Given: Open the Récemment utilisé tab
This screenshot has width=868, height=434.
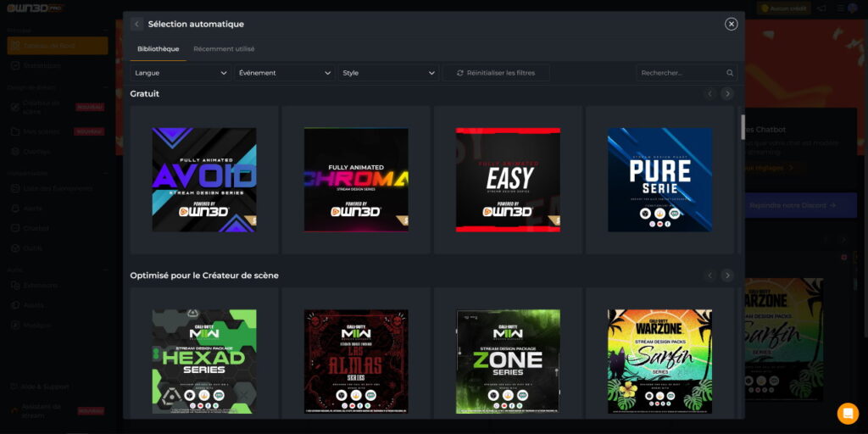Looking at the screenshot, I should click(x=224, y=48).
